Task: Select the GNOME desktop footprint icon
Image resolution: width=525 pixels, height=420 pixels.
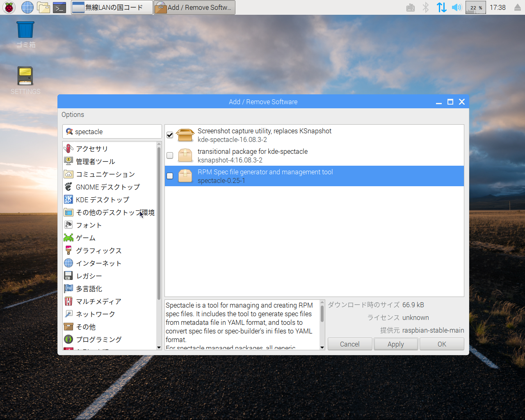Action: pos(68,187)
